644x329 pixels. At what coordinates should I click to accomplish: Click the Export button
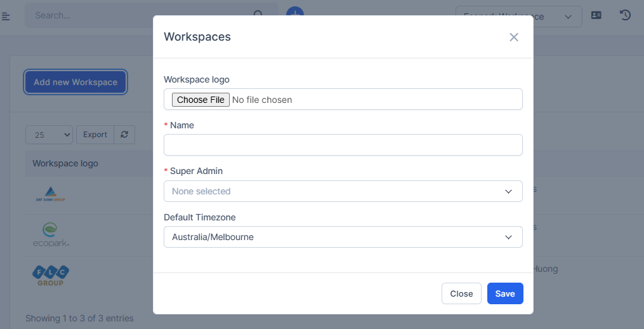pos(95,135)
